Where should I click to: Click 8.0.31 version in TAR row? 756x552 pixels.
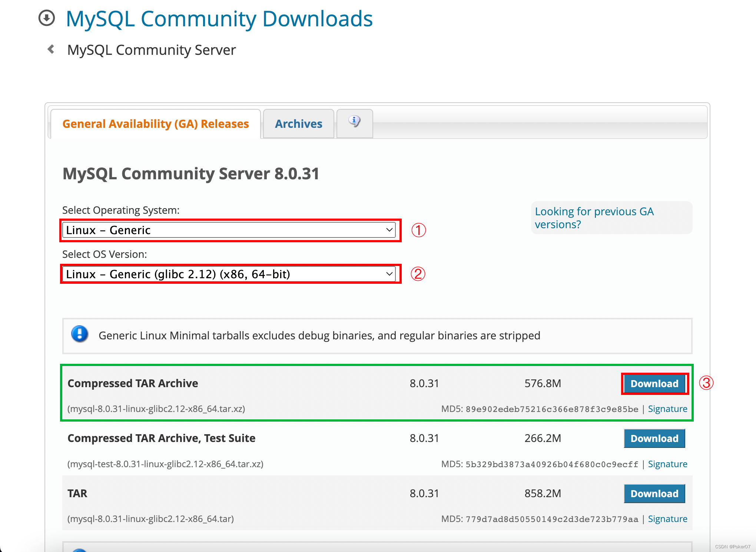coord(424,493)
